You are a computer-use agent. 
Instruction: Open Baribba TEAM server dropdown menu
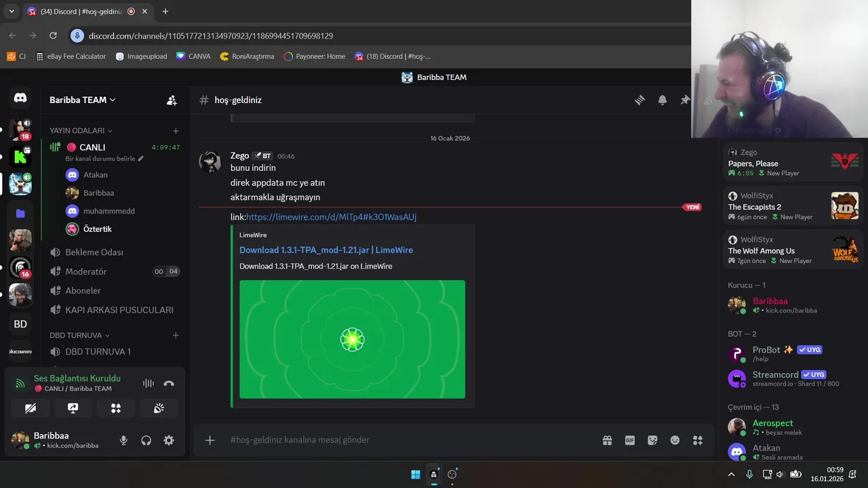pyautogui.click(x=83, y=100)
